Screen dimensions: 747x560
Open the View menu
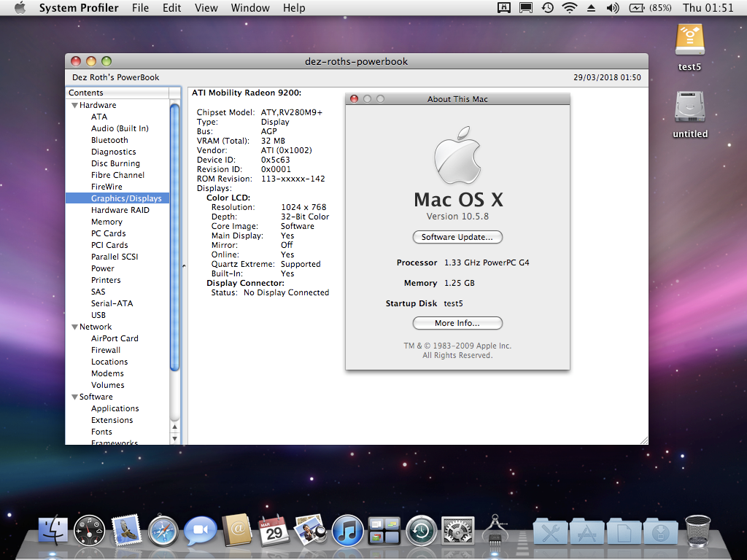coord(206,8)
